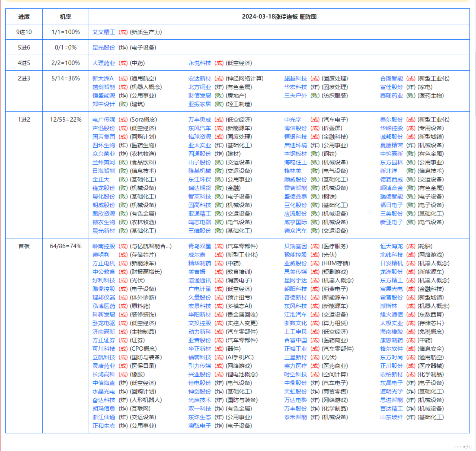
Task: Open the 北方铜业 link
Action: pyautogui.click(x=200, y=87)
